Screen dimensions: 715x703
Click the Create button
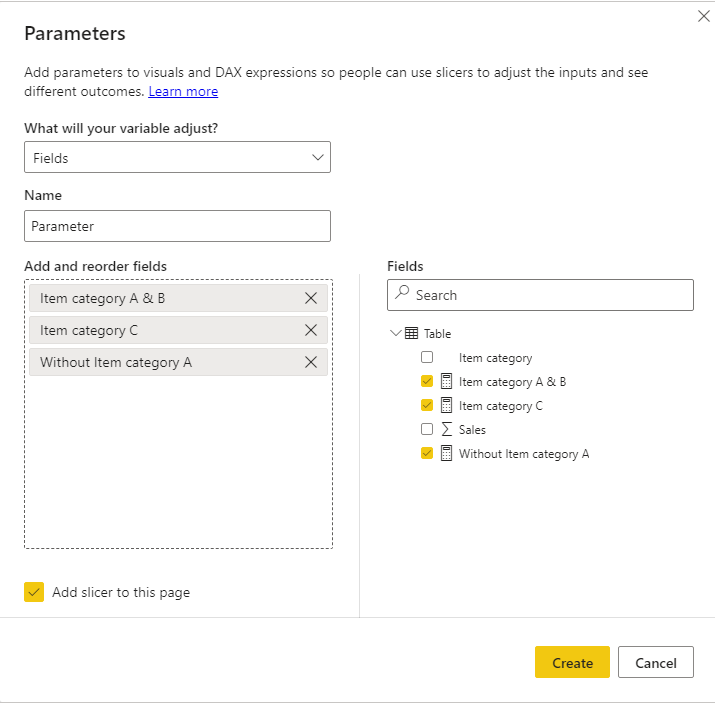point(572,662)
